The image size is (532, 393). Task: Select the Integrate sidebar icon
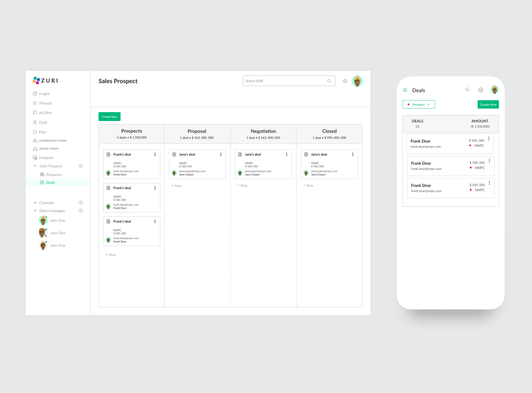pos(35,157)
